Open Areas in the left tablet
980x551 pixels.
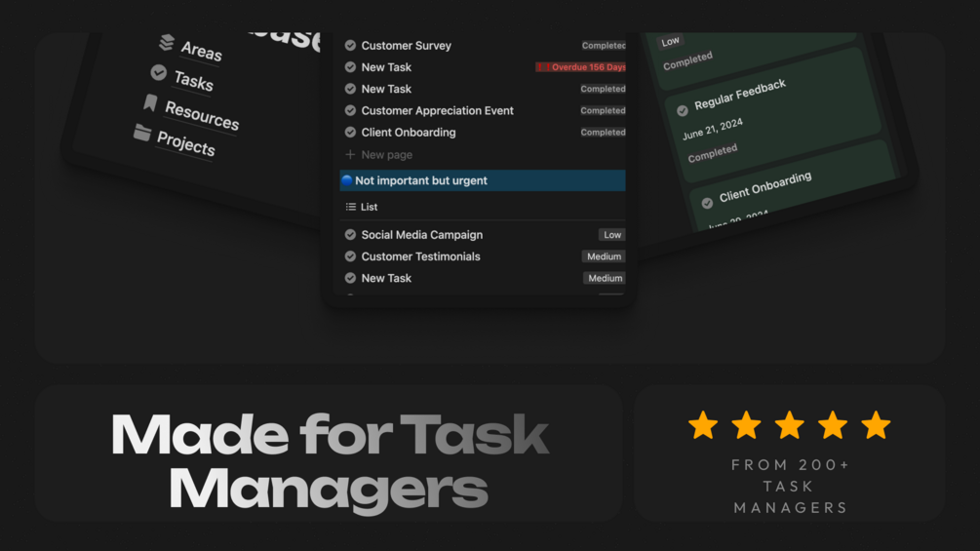tap(201, 51)
